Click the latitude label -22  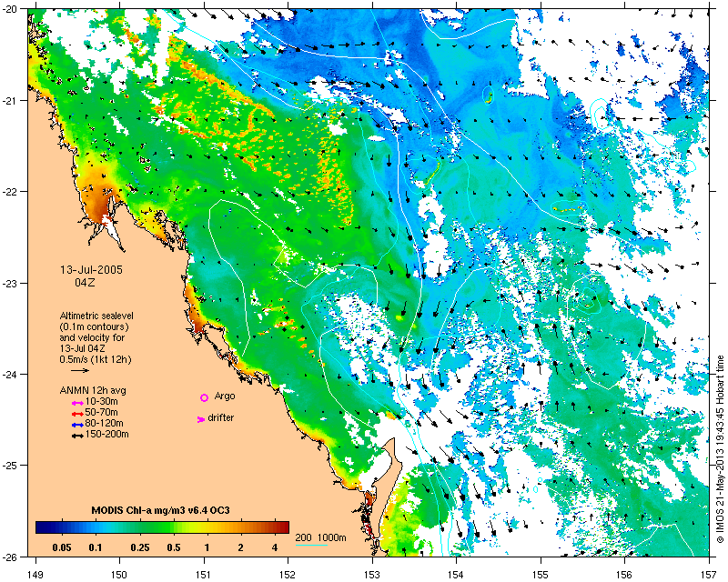click(x=12, y=192)
